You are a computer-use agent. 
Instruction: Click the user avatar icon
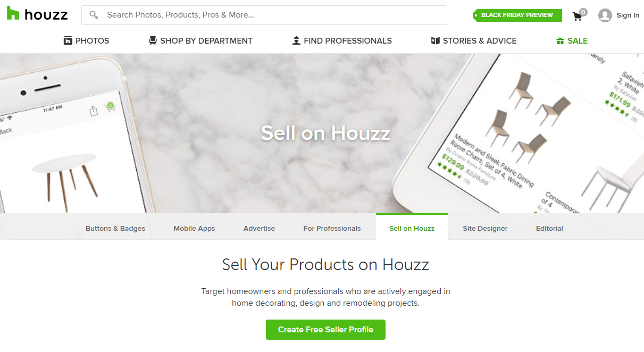pos(605,15)
